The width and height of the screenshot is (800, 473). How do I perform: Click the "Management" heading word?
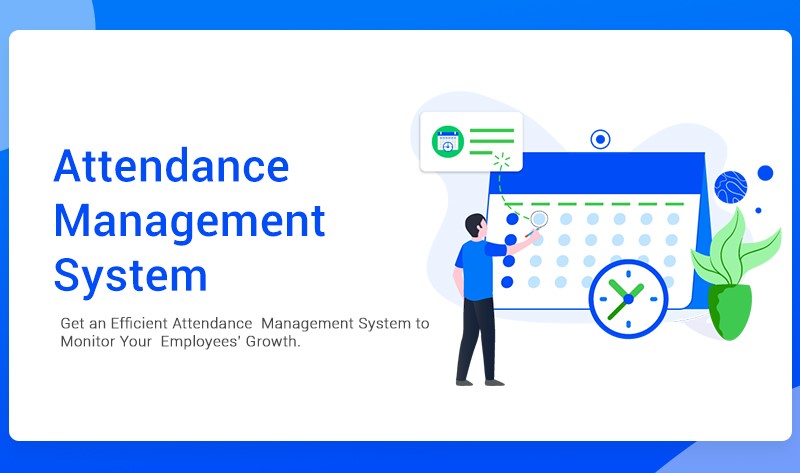(x=190, y=221)
